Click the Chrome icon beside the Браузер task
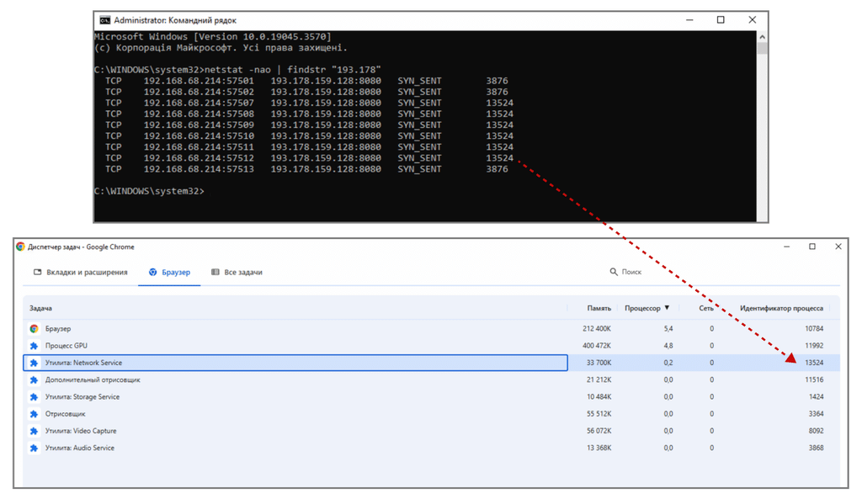This screenshot has height=504, width=862. coord(34,329)
